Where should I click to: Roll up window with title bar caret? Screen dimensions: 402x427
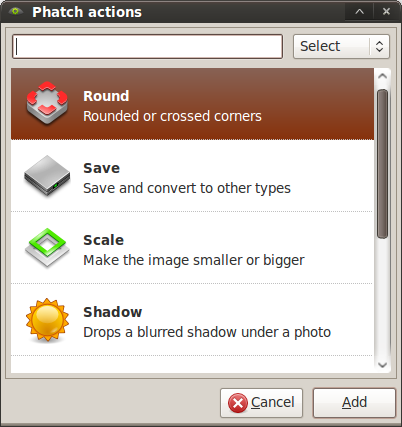(359, 12)
